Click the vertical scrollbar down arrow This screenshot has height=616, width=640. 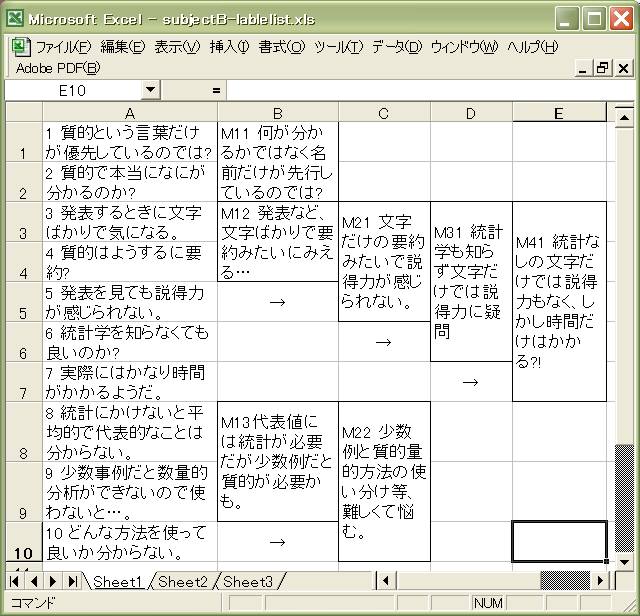[624, 563]
